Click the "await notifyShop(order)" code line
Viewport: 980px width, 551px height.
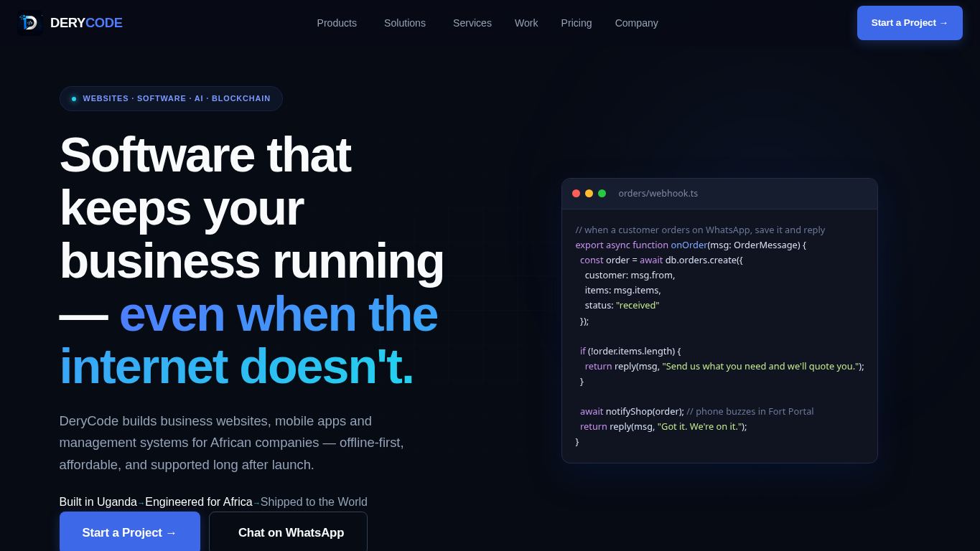pos(696,412)
